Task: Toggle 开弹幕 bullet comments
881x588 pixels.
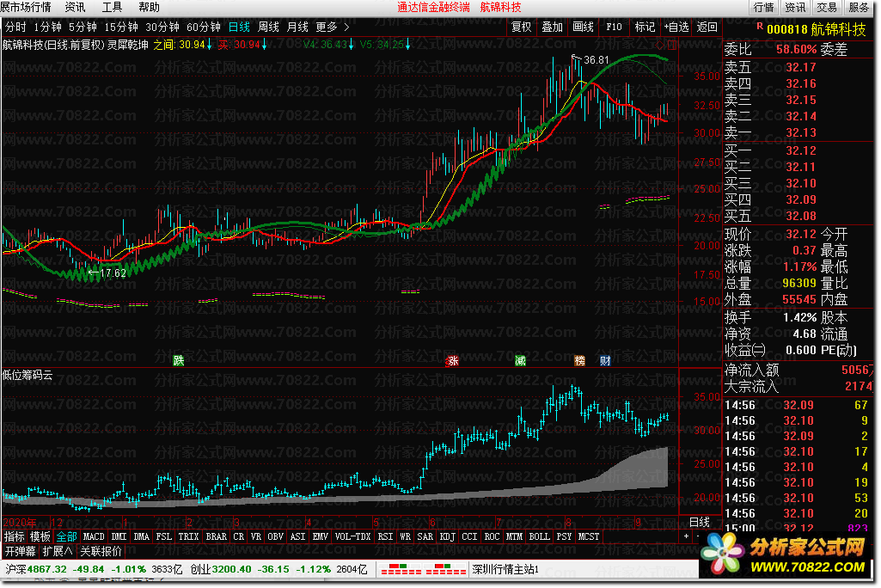Action: point(21,551)
